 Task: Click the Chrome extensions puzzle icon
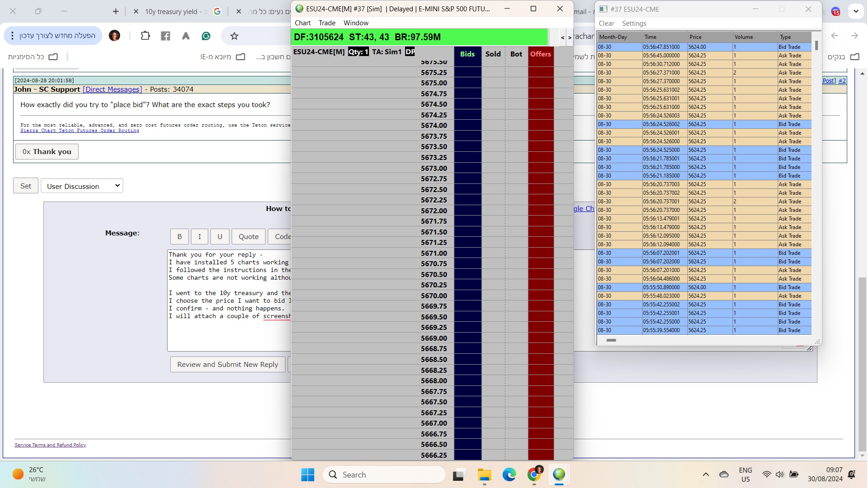145,36
